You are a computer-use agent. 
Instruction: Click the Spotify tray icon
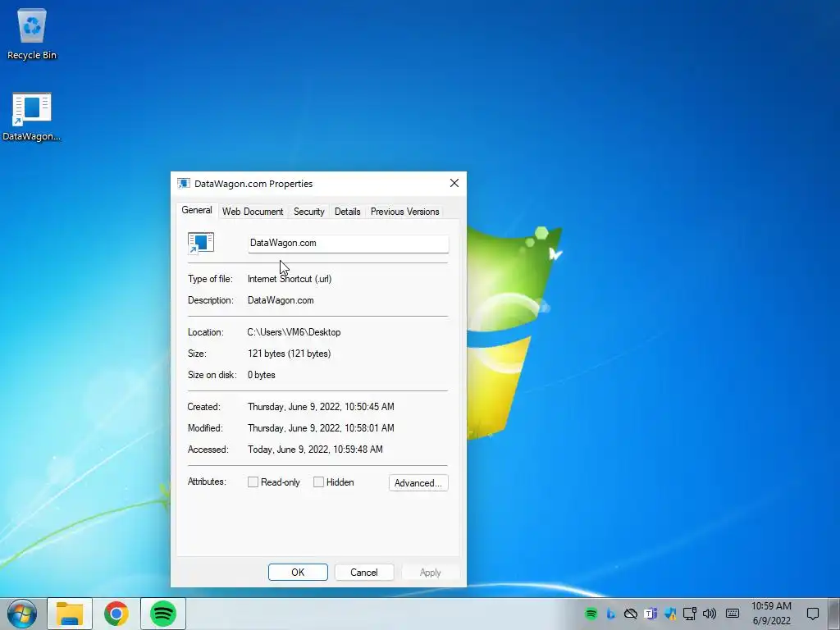click(x=591, y=614)
